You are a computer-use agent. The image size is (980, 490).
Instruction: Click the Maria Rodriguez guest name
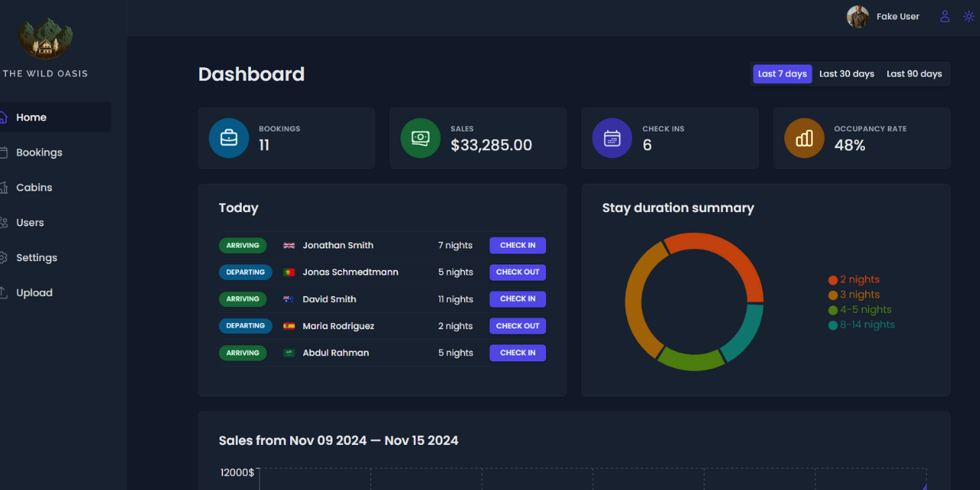pyautogui.click(x=338, y=326)
